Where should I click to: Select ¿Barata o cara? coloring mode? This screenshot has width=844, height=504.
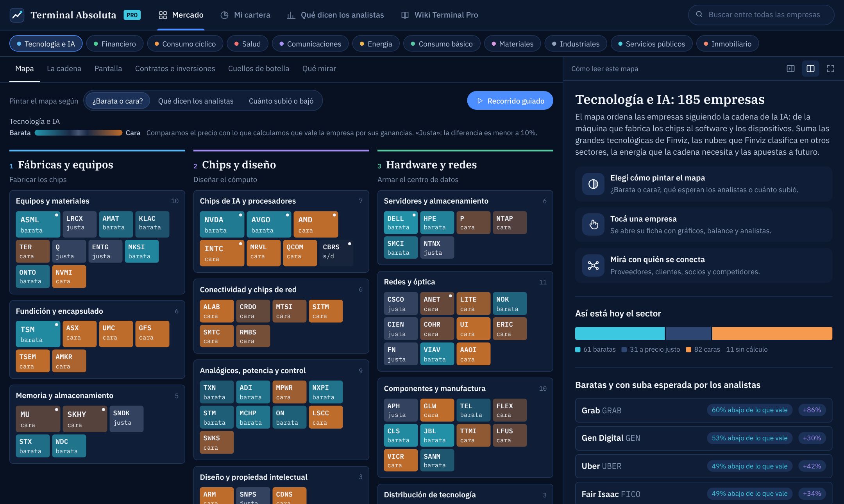point(118,101)
